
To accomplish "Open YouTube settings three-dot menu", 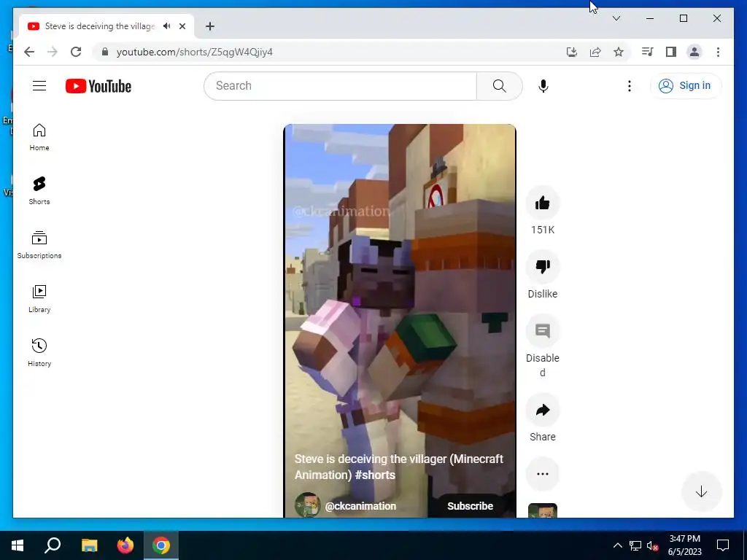I will click(630, 86).
